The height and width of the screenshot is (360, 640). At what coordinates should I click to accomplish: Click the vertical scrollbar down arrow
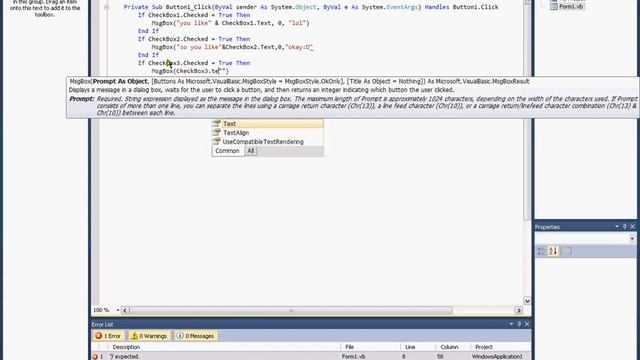[x=527, y=301]
